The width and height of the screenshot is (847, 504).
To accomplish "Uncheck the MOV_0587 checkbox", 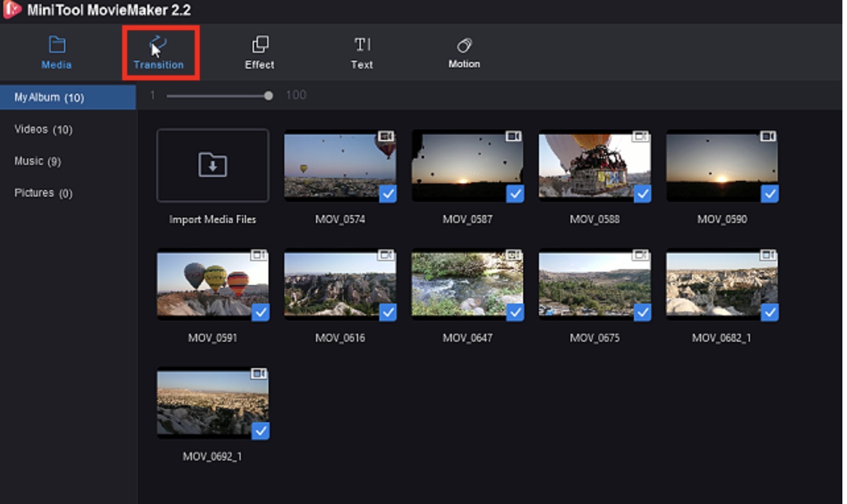I will [515, 193].
